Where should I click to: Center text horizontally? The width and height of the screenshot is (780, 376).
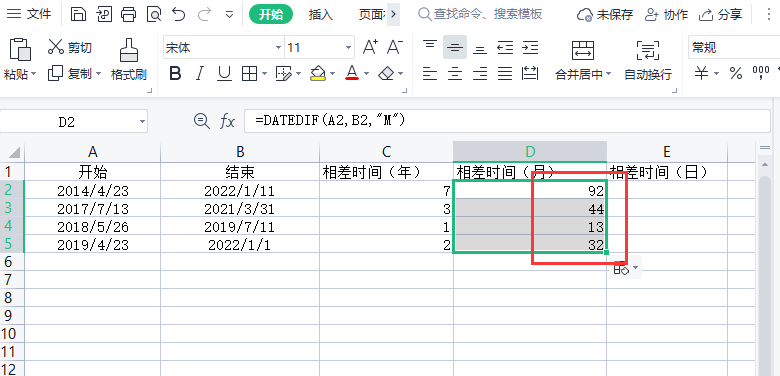(x=455, y=74)
